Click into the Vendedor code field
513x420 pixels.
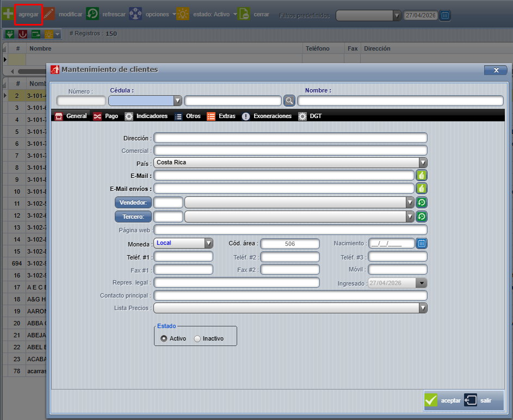(x=168, y=202)
